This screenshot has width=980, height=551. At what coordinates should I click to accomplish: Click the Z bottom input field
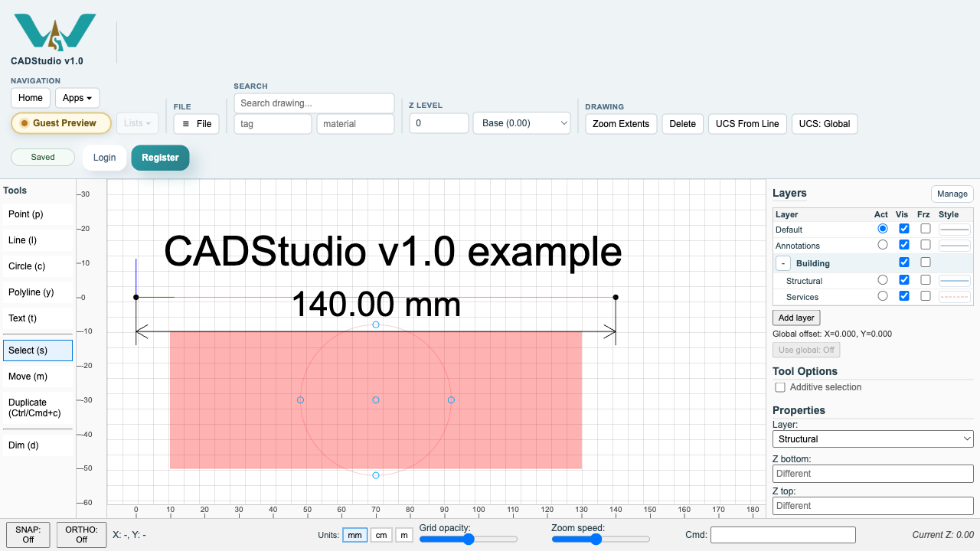click(873, 474)
